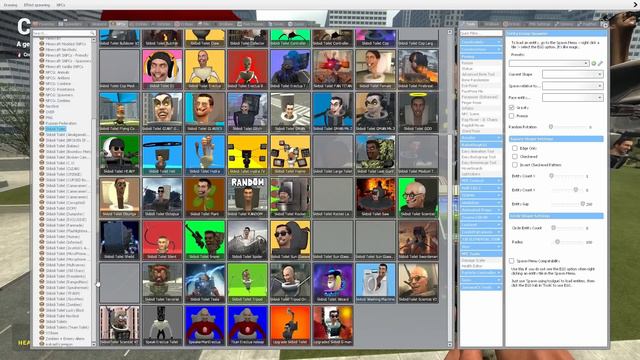Enable Invert Checkered Pattern checkbox
Image resolution: width=640 pixels, height=360 pixels.
[x=515, y=165]
